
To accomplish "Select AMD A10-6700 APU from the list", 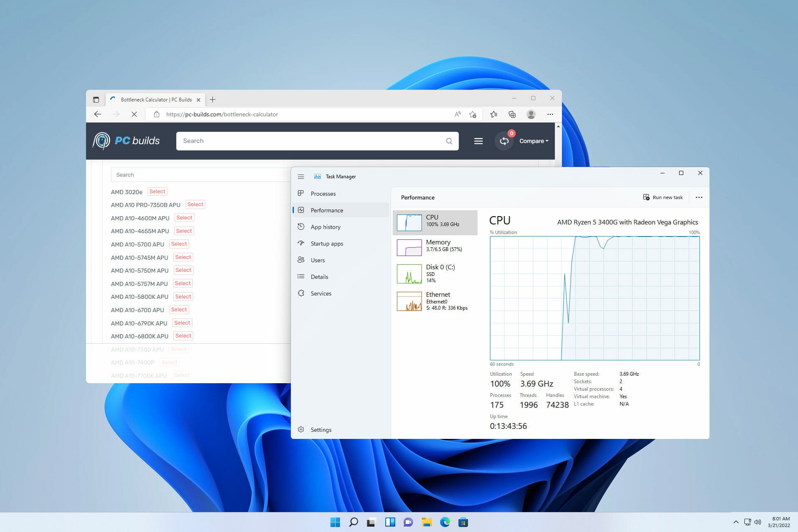I will 178,309.
